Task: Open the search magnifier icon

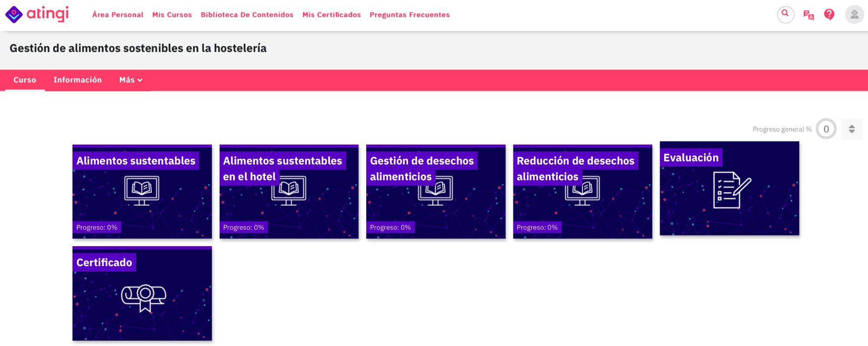Action: coord(786,14)
